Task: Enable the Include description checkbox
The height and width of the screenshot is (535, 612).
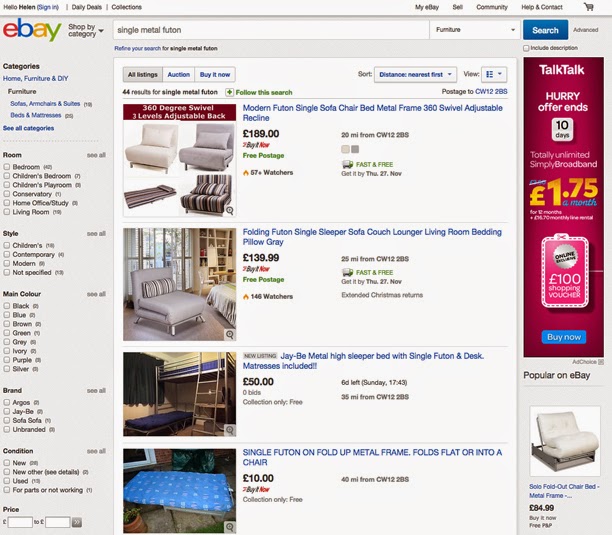Action: (526, 48)
